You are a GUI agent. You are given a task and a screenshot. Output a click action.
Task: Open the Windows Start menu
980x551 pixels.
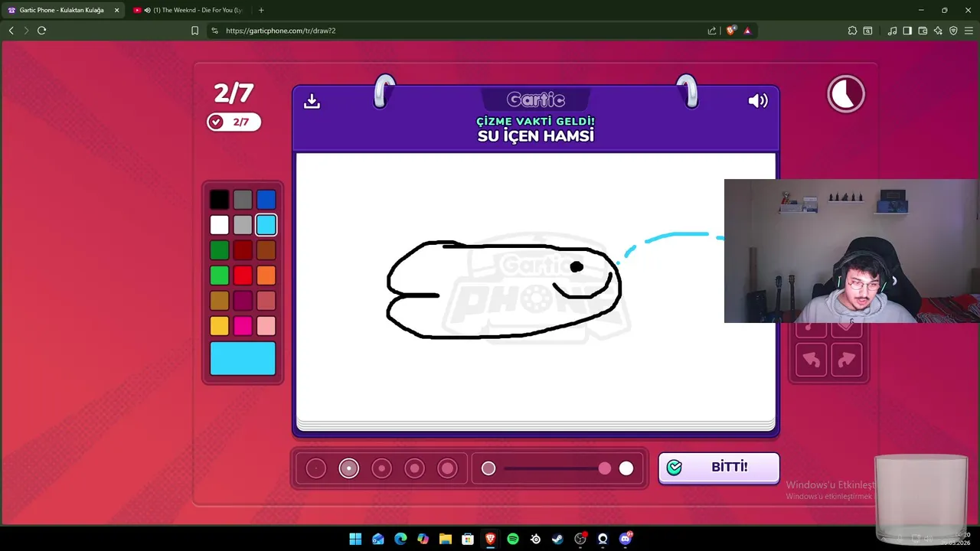pyautogui.click(x=355, y=539)
